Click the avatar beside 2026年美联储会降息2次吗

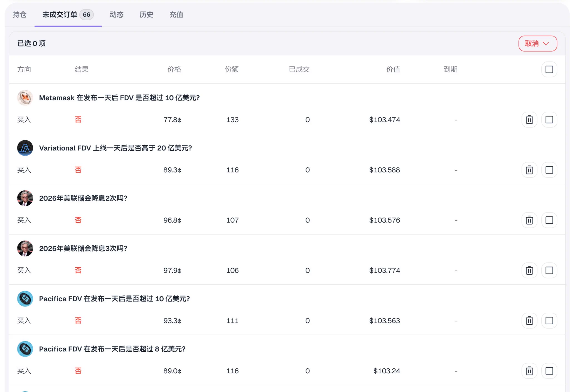click(25, 198)
